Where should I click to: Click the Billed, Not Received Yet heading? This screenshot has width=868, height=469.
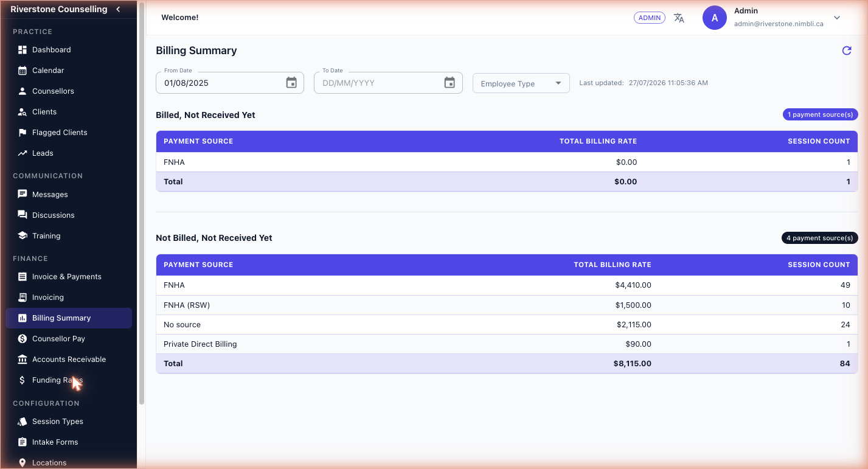[x=206, y=115]
